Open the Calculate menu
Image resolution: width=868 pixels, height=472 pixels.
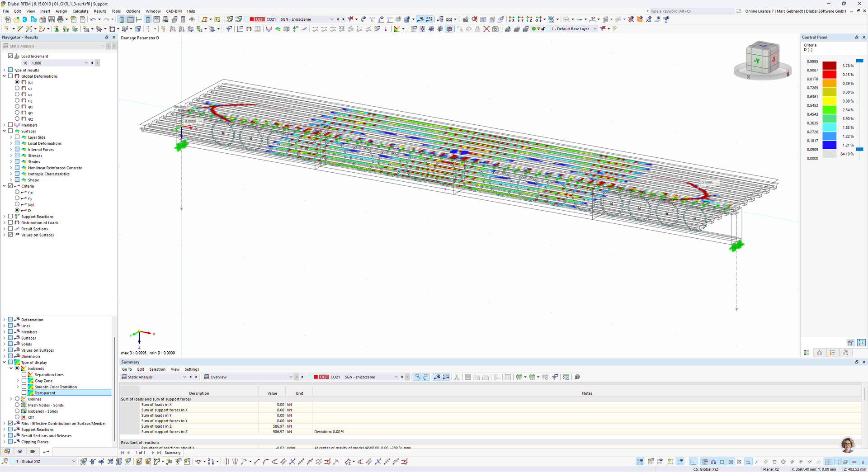click(x=80, y=11)
